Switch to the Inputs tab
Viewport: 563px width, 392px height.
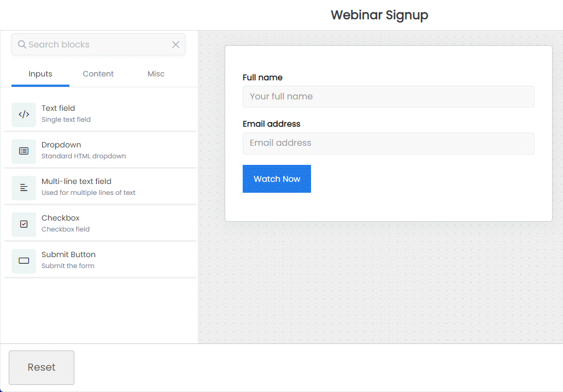[40, 74]
